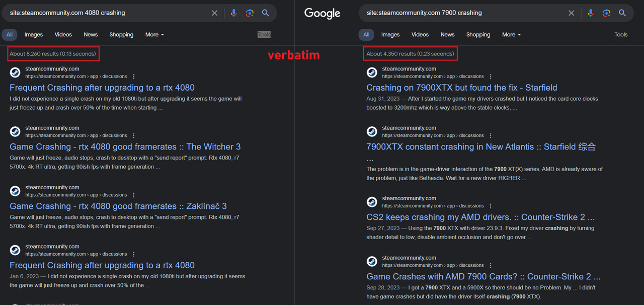The width and height of the screenshot is (644, 305).
Task: Open Google Lens in the right window
Action: pyautogui.click(x=606, y=13)
